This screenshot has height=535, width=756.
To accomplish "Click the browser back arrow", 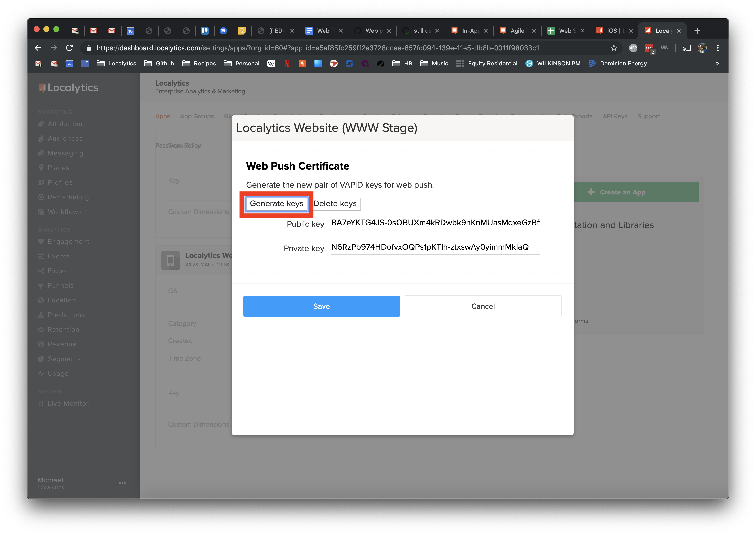I will [x=38, y=48].
